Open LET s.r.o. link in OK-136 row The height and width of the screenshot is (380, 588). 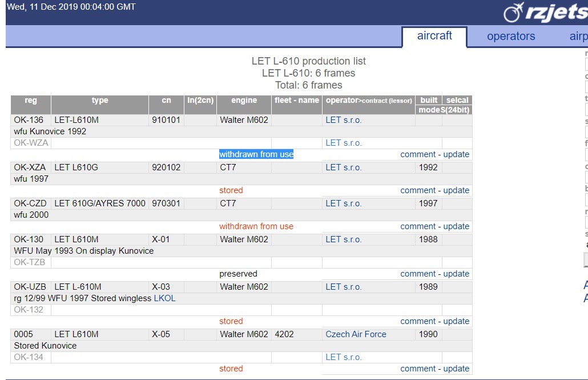[343, 120]
